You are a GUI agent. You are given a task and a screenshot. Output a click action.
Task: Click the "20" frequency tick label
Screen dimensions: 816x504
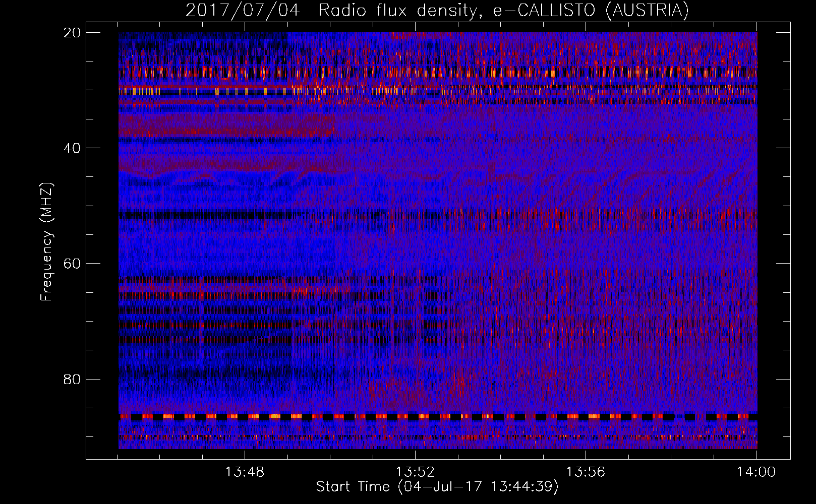(72, 32)
